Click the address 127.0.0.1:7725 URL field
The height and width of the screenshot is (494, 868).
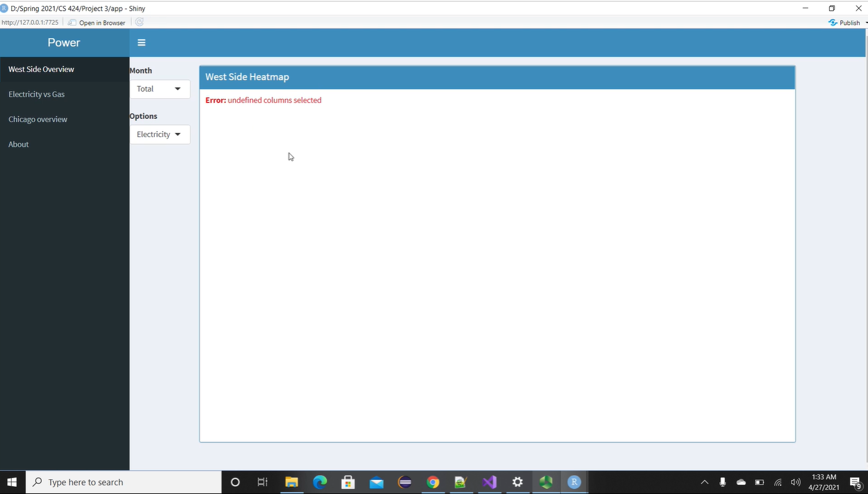[30, 22]
